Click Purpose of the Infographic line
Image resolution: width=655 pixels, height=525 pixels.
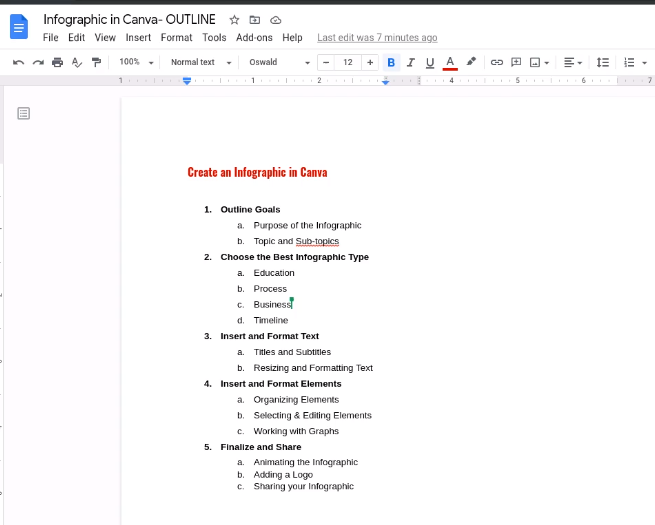pos(307,226)
